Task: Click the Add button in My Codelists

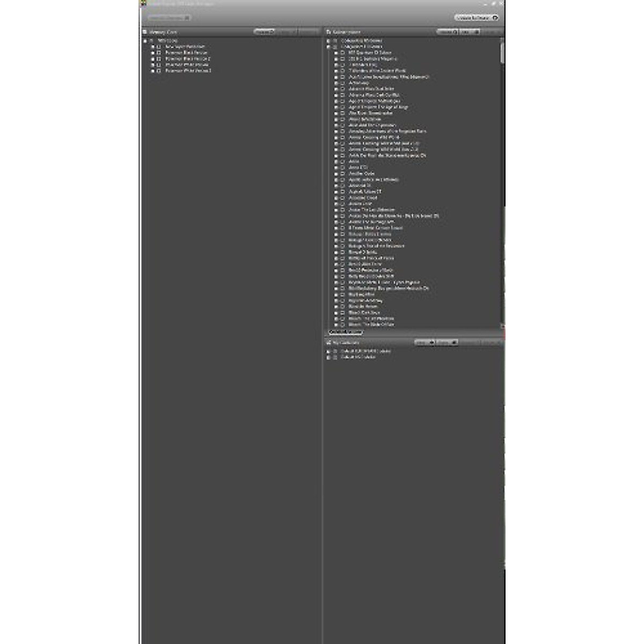Action: 424,342
